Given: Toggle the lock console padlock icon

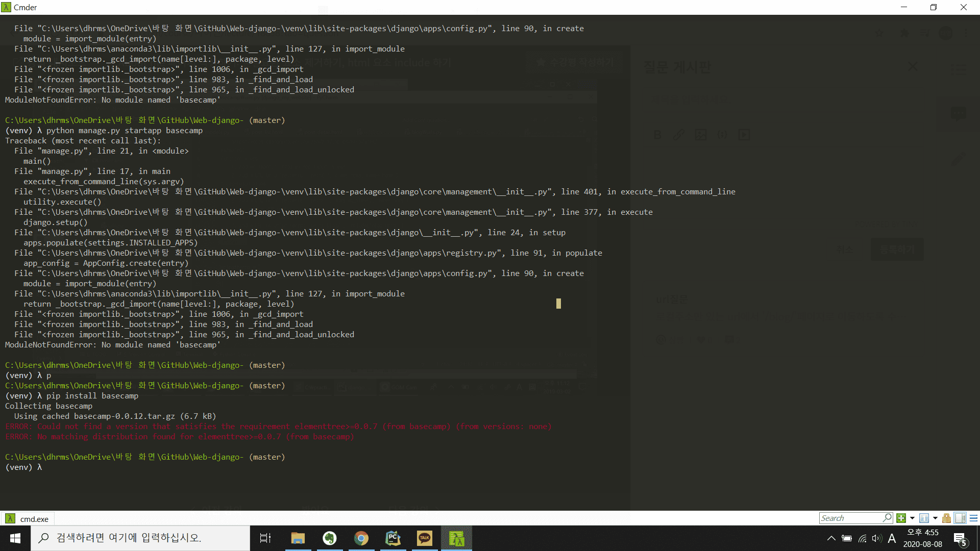Looking at the screenshot, I should click(x=946, y=518).
